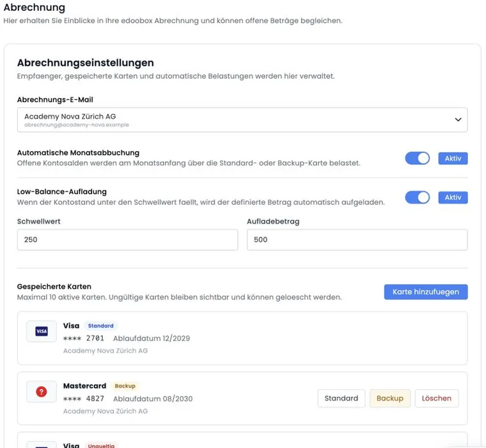Select the Mastercard entry ending 4827

(x=242, y=398)
